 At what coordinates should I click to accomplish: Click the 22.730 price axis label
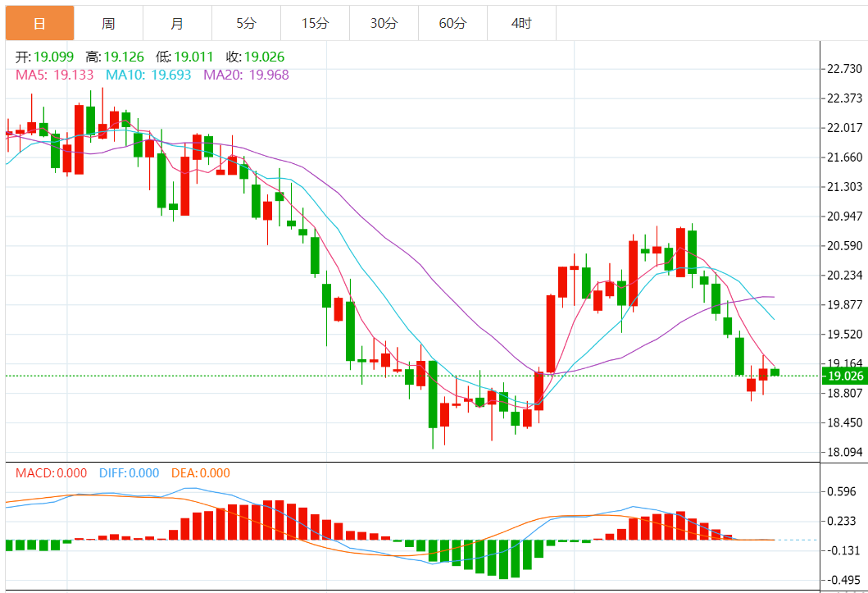point(844,69)
